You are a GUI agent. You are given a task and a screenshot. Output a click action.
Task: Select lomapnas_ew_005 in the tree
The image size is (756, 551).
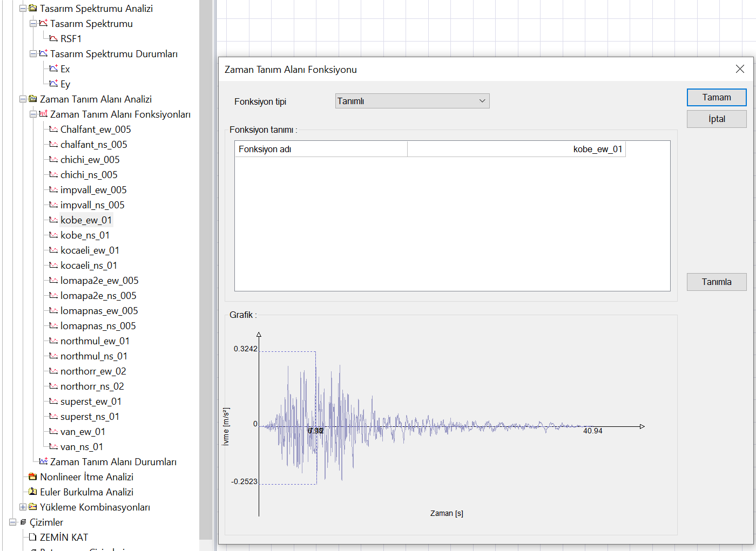pos(99,311)
